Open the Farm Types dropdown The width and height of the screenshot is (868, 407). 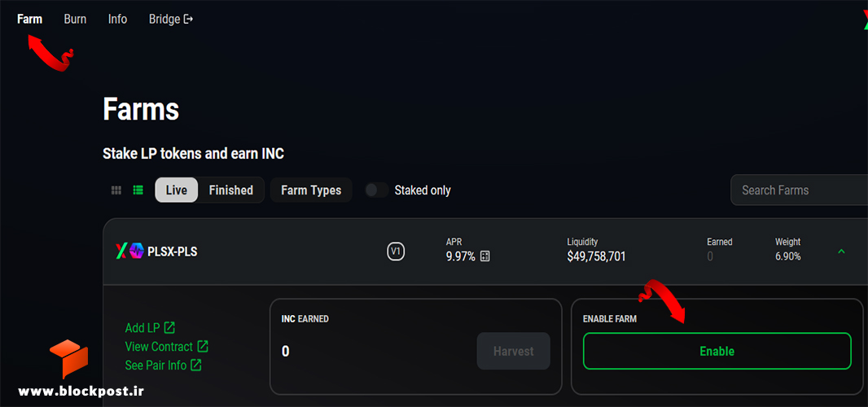tap(311, 190)
